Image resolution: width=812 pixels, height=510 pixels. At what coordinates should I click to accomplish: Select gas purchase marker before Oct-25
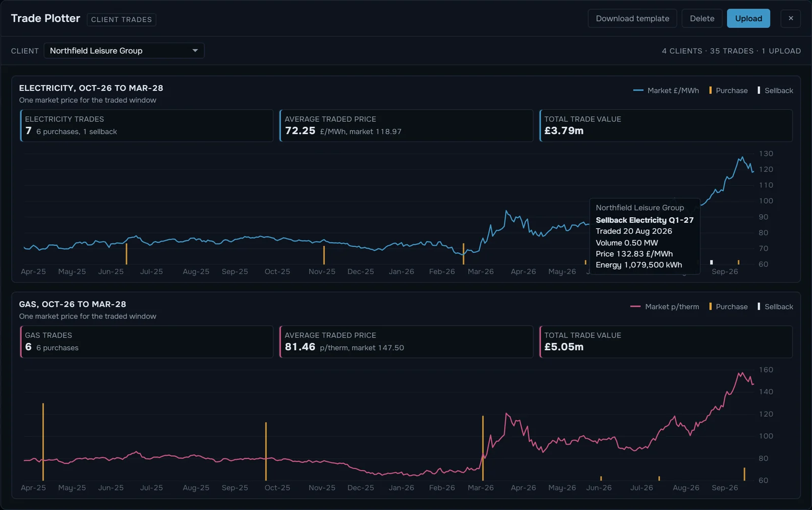266,451
